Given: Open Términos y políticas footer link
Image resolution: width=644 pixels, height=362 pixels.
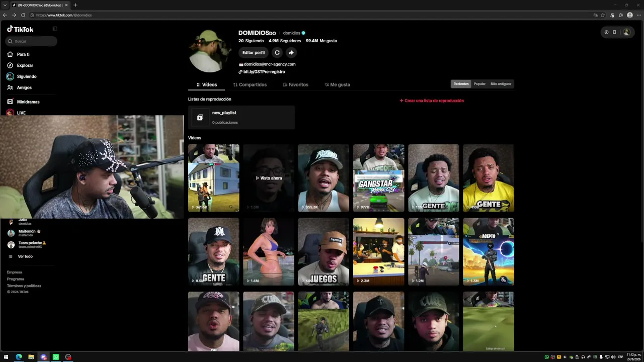Looking at the screenshot, I should pos(24,286).
